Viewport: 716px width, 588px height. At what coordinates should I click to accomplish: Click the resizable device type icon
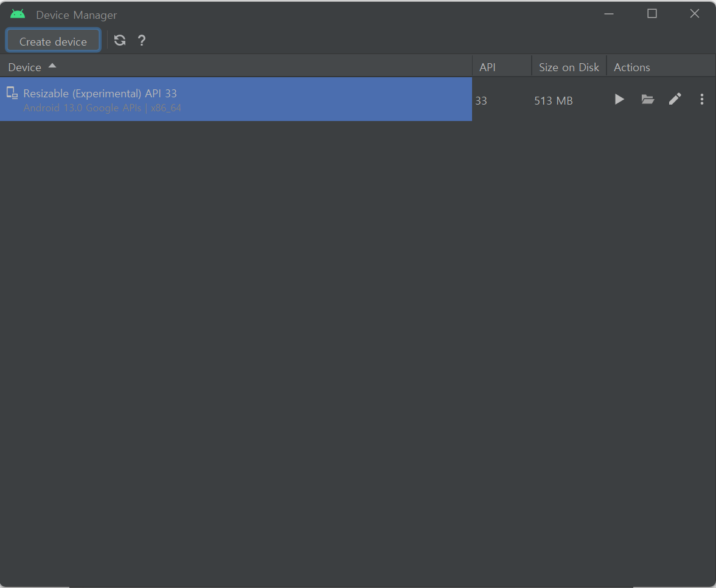[x=12, y=93]
